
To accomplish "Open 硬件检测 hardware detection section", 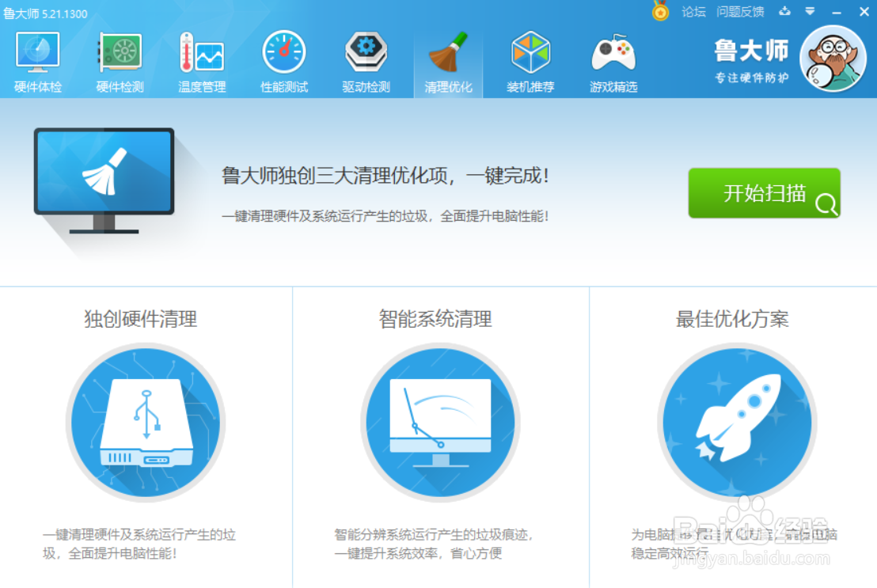I will pyautogui.click(x=120, y=62).
